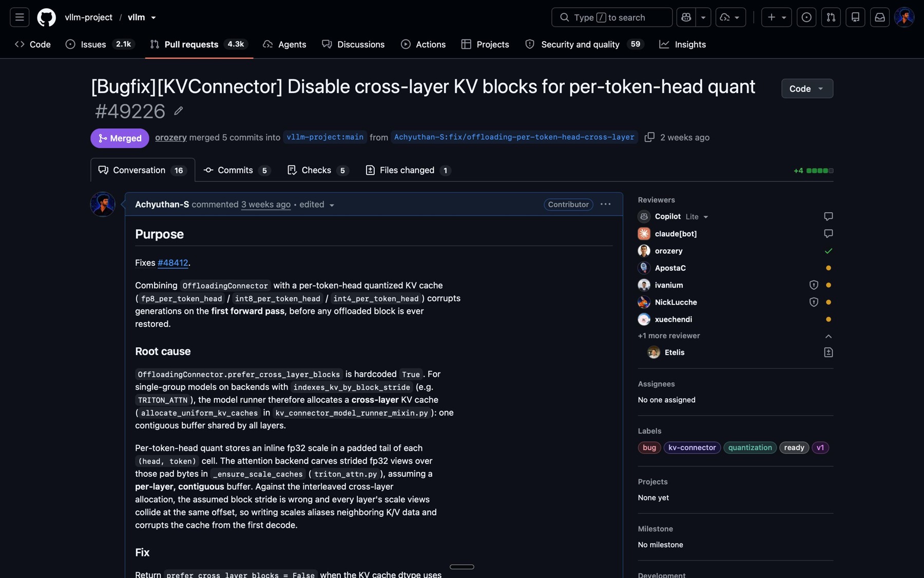Open the Discussions tab

pos(353,45)
